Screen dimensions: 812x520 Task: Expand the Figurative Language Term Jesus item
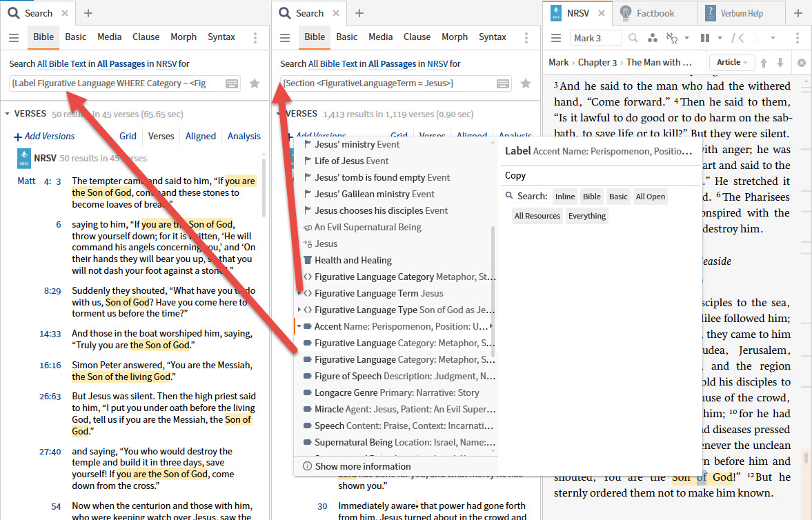tap(299, 293)
